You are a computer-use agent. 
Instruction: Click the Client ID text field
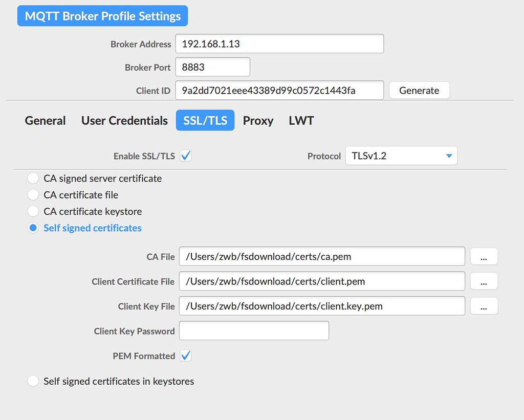coord(279,91)
